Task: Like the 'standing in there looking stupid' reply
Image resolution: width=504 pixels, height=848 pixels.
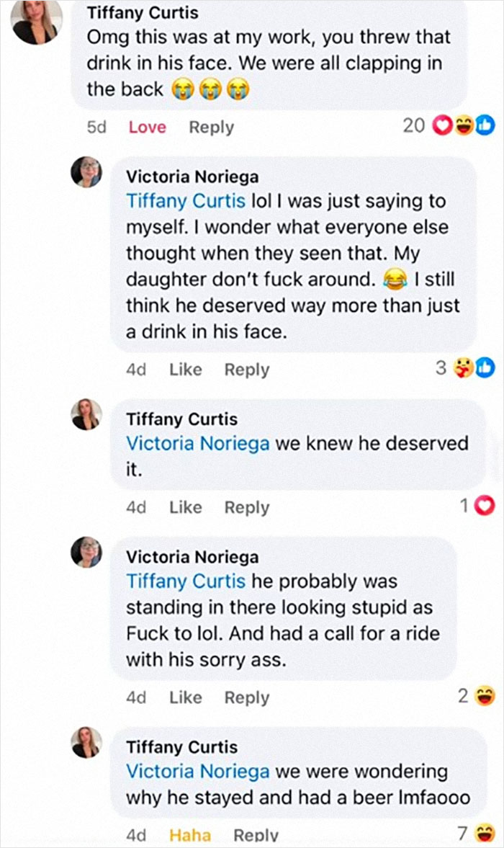Action: tap(186, 697)
